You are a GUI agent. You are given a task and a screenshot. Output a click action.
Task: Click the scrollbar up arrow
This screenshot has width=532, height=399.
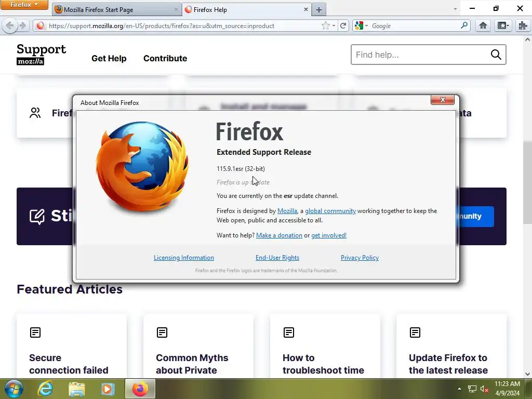[x=528, y=39]
